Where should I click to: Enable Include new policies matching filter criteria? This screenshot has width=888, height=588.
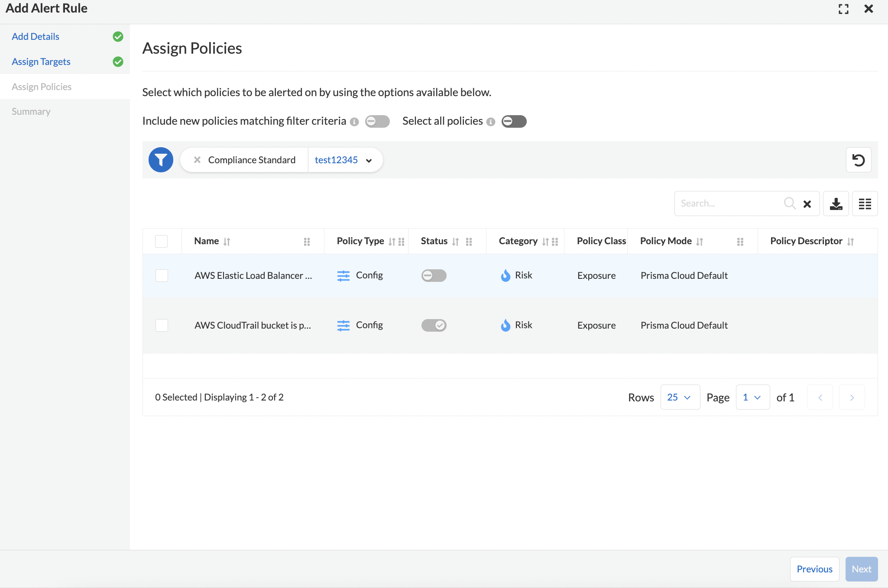(x=377, y=121)
